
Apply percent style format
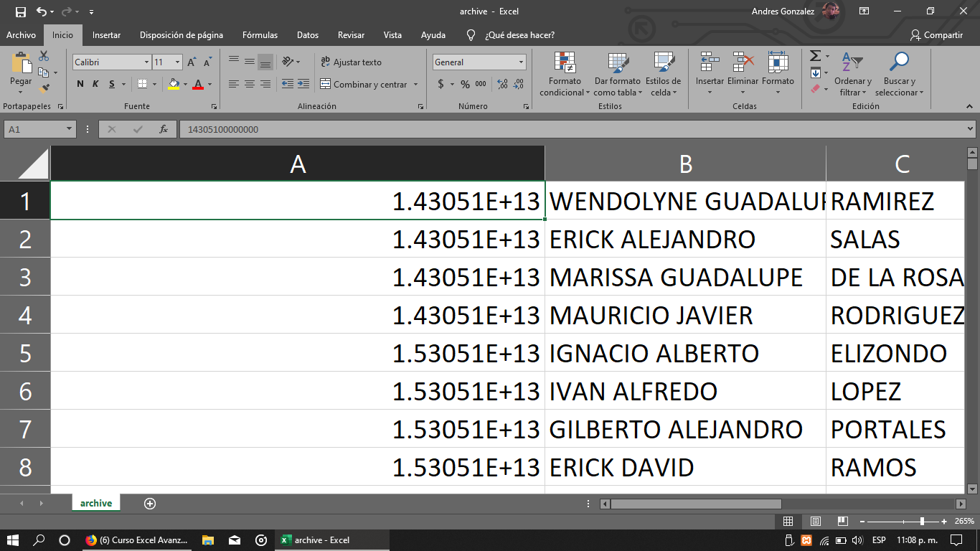click(x=465, y=84)
